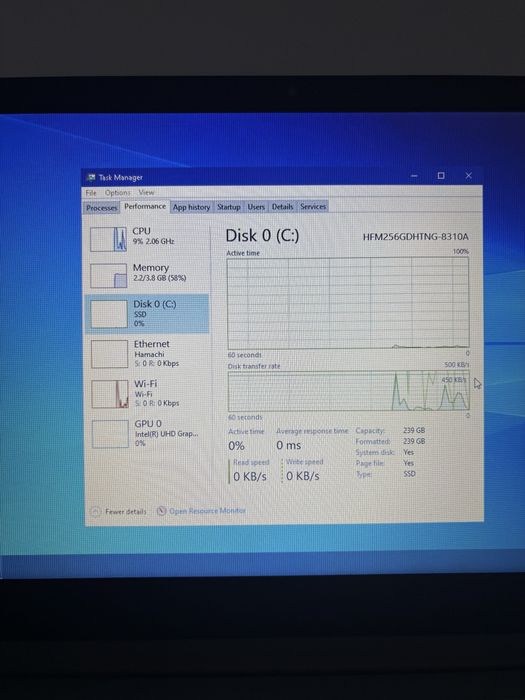The width and height of the screenshot is (525, 700).
Task: Click the Fewer details button text
Action: [x=126, y=512]
